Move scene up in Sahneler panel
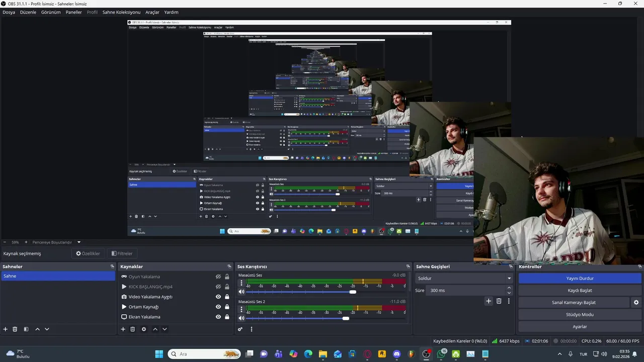Viewport: 644px width, 362px height. 37,329
